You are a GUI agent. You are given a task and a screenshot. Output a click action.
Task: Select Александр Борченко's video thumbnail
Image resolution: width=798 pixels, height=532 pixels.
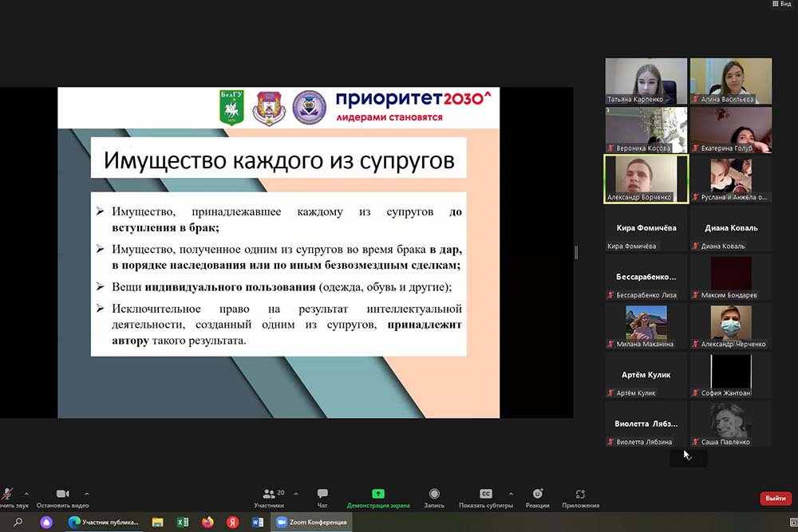click(x=646, y=177)
